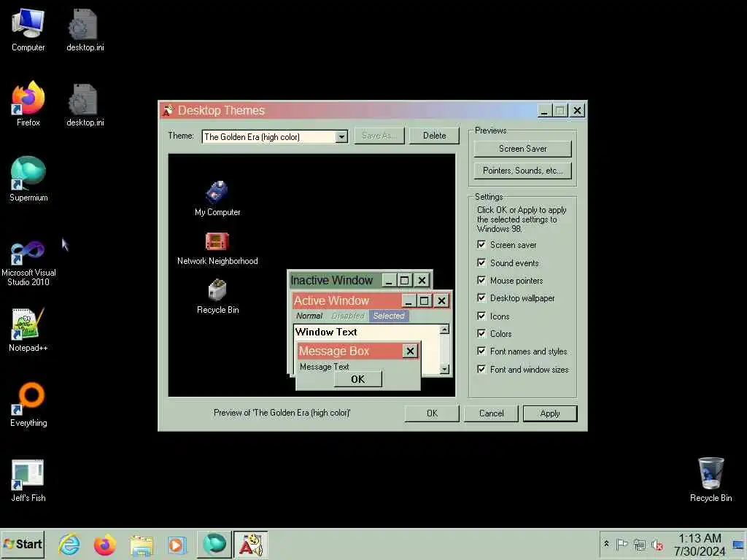Open Windows Explorer from the taskbar
Image resolution: width=747 pixels, height=560 pixels.
click(141, 544)
